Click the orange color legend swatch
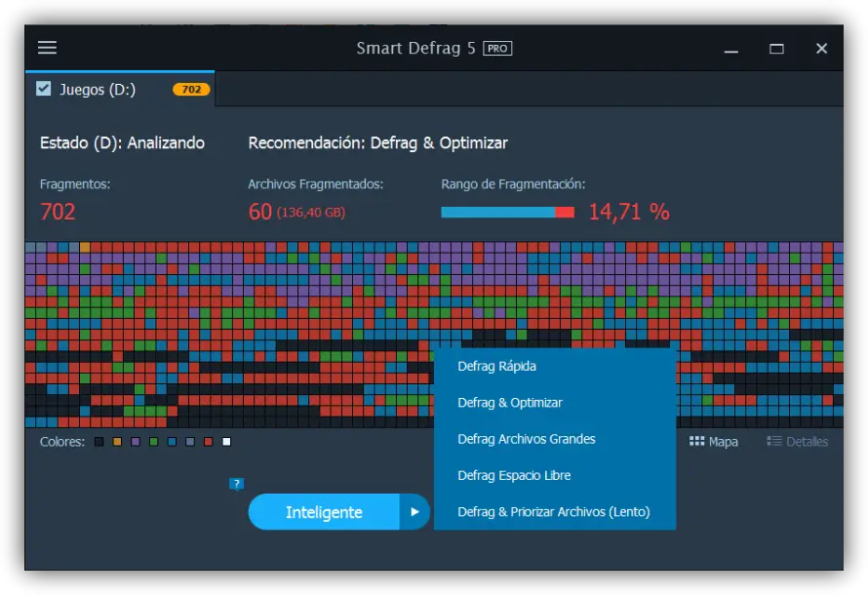 tap(117, 442)
